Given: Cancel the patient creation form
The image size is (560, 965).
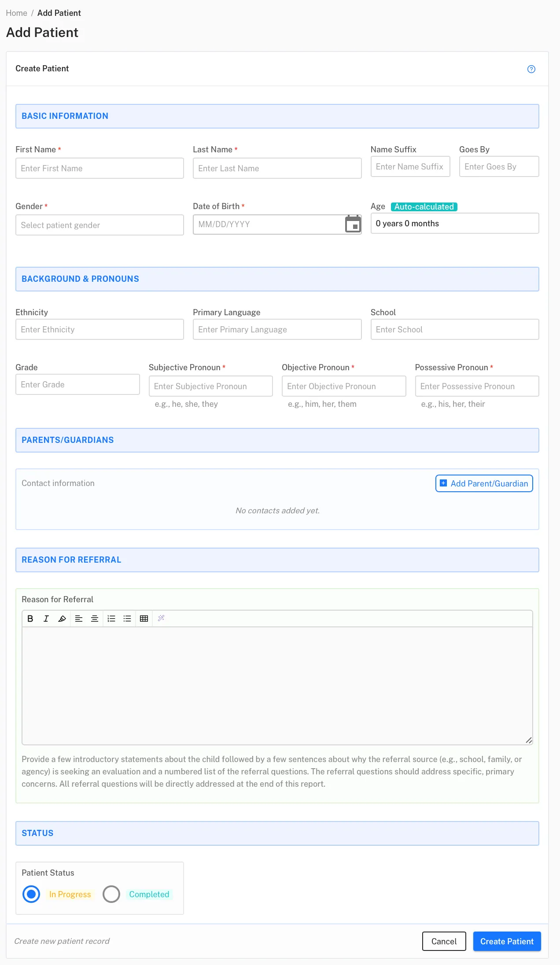Looking at the screenshot, I should coord(444,941).
